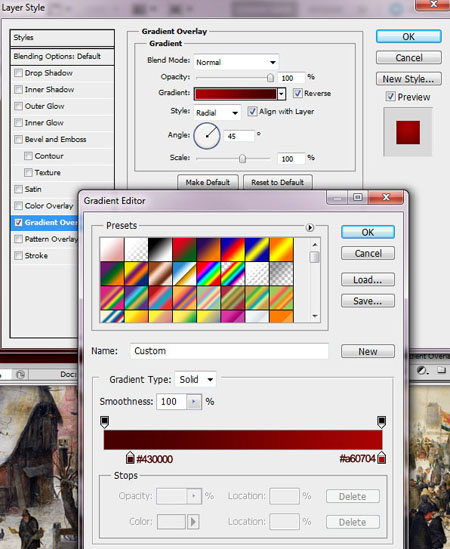Viewport: 450px width, 549px height.
Task: Open the Radial style dropdown
Action: click(x=217, y=113)
